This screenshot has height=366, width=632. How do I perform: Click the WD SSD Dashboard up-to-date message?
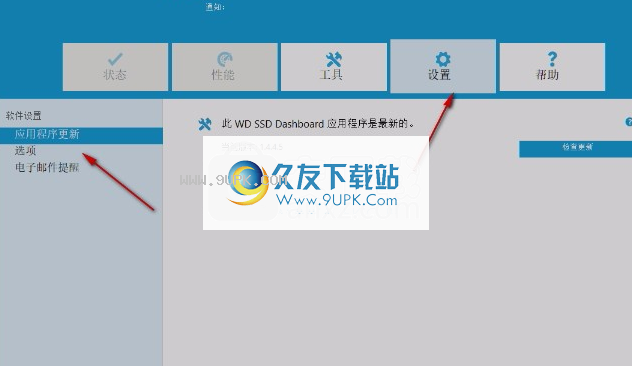pos(318,124)
